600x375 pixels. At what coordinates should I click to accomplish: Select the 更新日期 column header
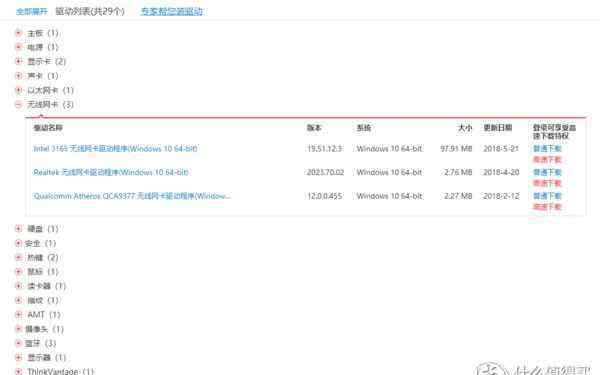498,128
